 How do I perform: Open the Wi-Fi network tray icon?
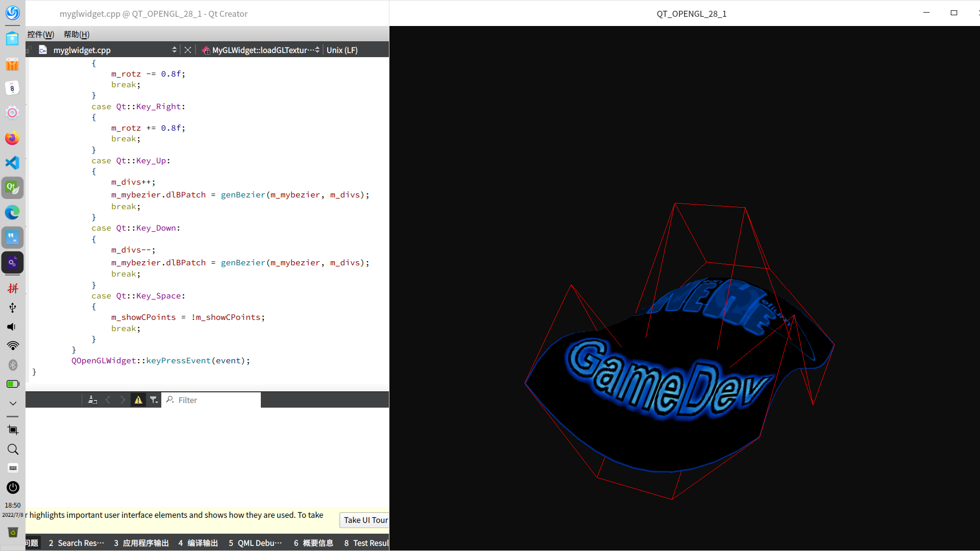point(12,346)
